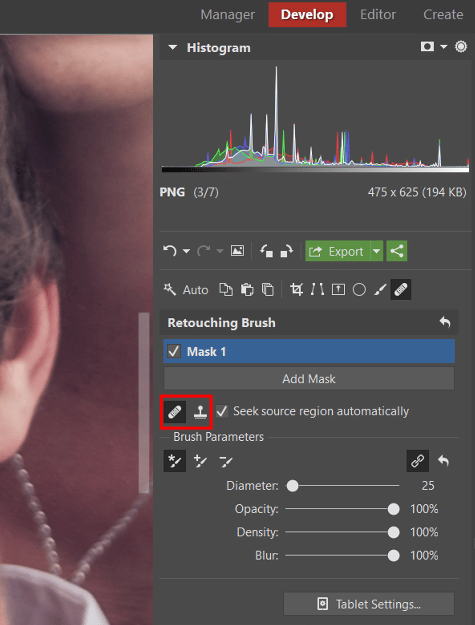Select the subtract-from-mask brush icon
This screenshot has height=625, width=475.
(226, 461)
